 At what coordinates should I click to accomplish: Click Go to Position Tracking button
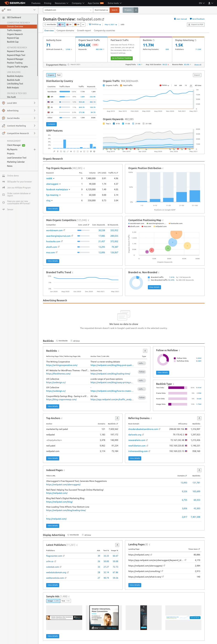[122, 58]
